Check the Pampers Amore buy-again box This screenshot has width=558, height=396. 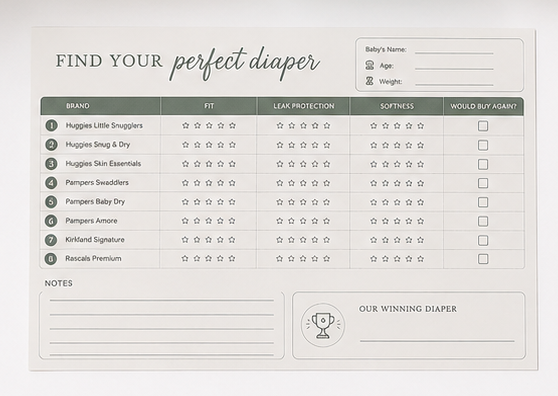483,221
